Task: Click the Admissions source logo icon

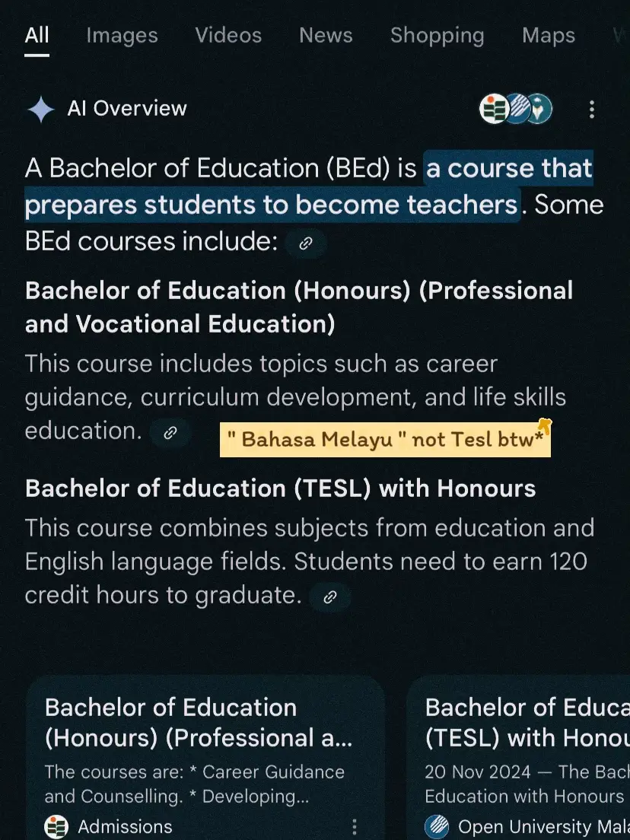Action: point(56,826)
